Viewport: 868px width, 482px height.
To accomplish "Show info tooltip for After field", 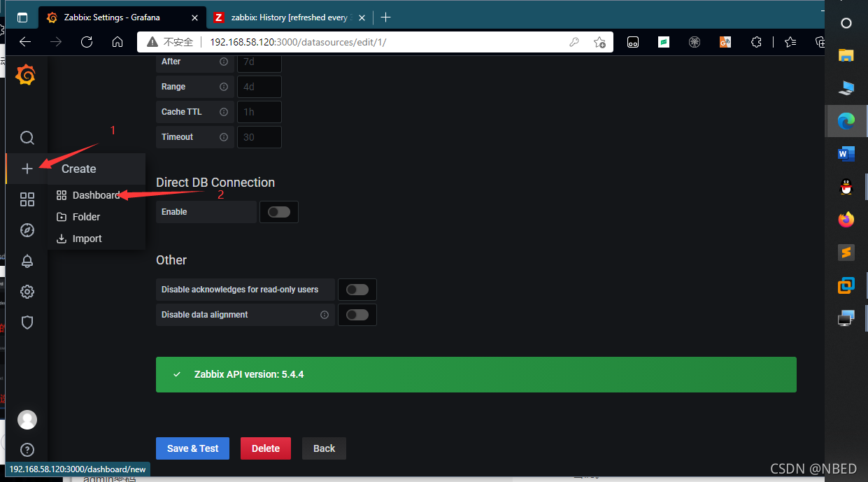I will (224, 62).
